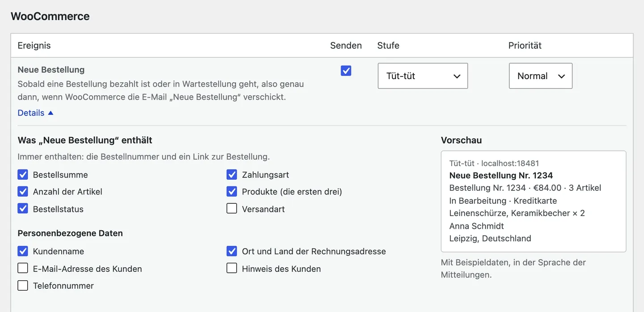
Task: Click preview line Leipzig, Deutschland
Action: tap(490, 239)
